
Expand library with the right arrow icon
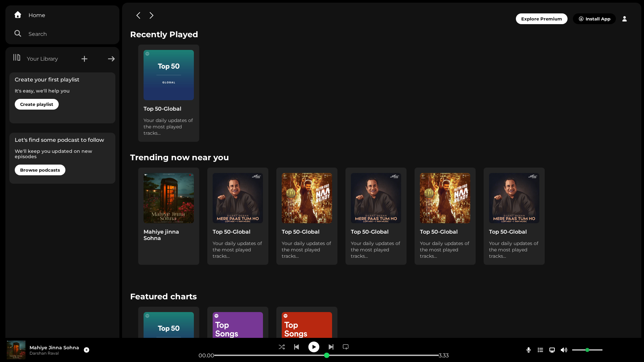coord(111,59)
